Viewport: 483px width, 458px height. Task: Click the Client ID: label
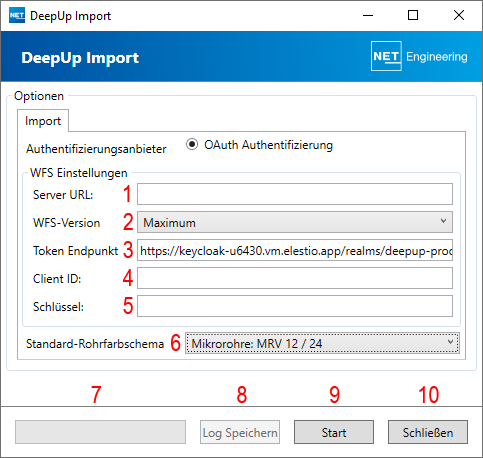[57, 279]
